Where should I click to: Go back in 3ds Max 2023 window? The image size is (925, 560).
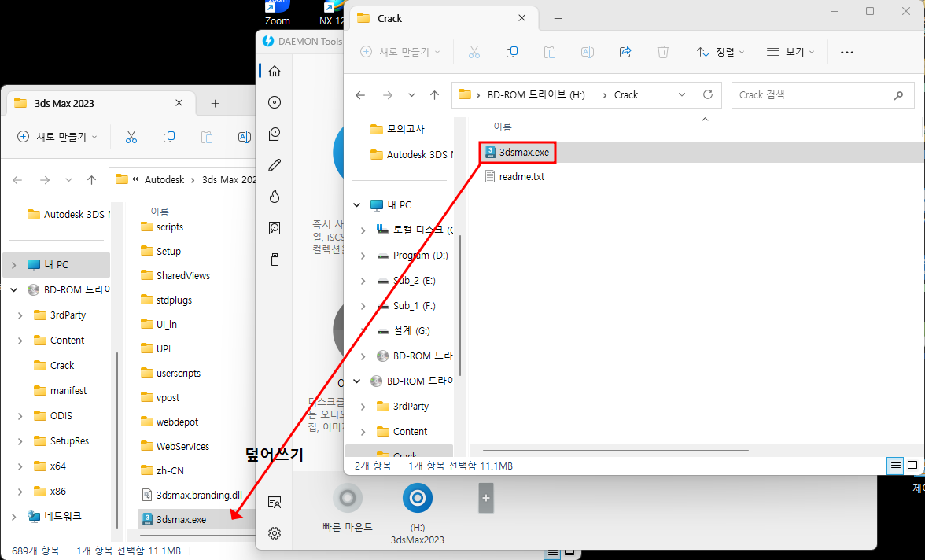[x=17, y=180]
